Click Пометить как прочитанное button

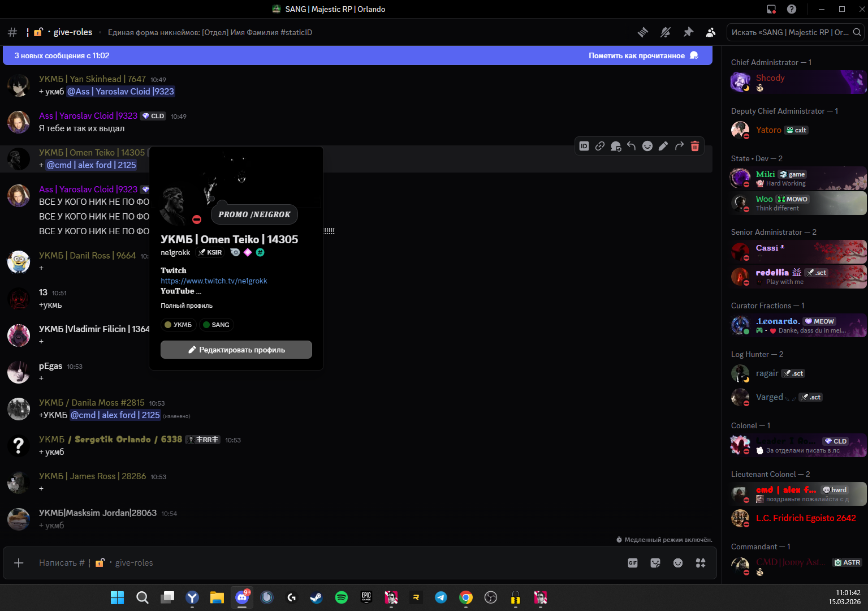[x=644, y=55]
